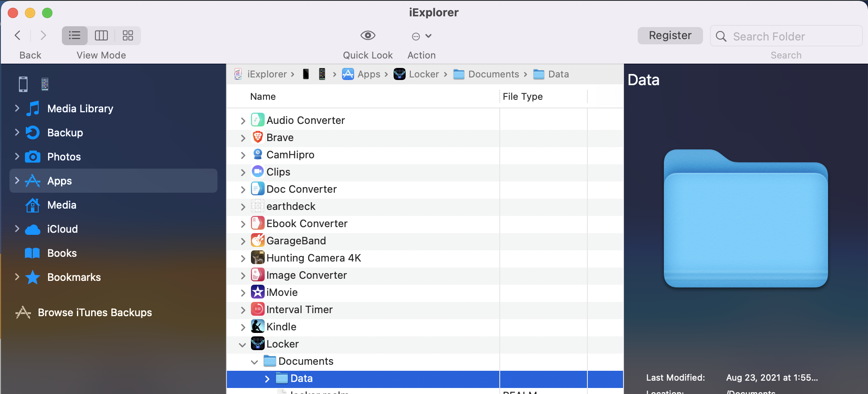Go to Locker in breadcrumb path
The image size is (868, 394).
(424, 74)
